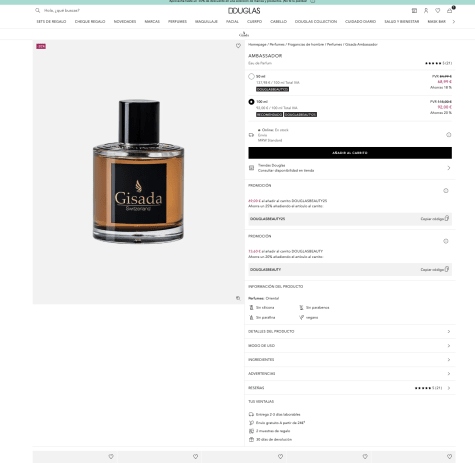Open the shopping bag cart icon
Viewport: 475px width, 463px height.
(450, 10)
